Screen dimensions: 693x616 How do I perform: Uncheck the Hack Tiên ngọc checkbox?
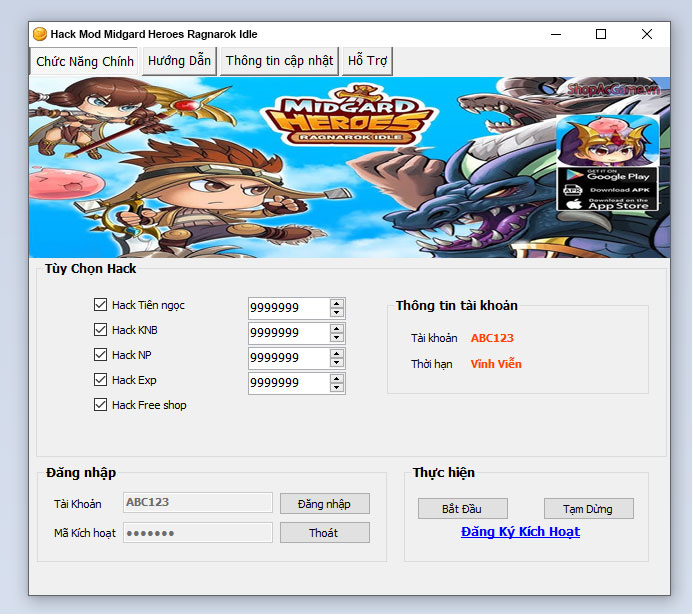[x=100, y=304]
